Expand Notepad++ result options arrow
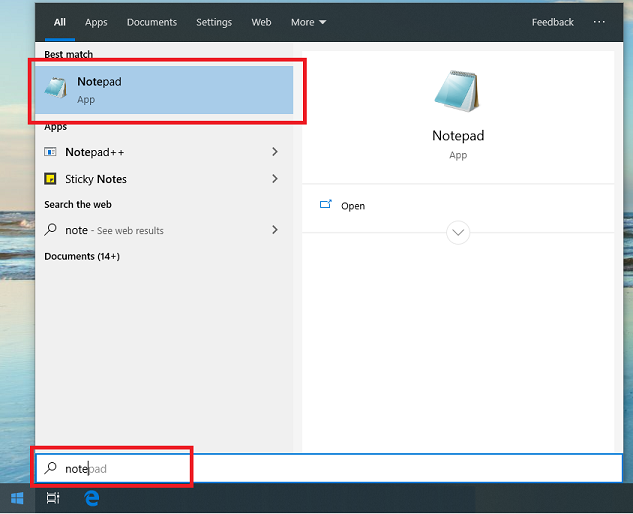Viewport: 633px width, 514px height. 275,152
